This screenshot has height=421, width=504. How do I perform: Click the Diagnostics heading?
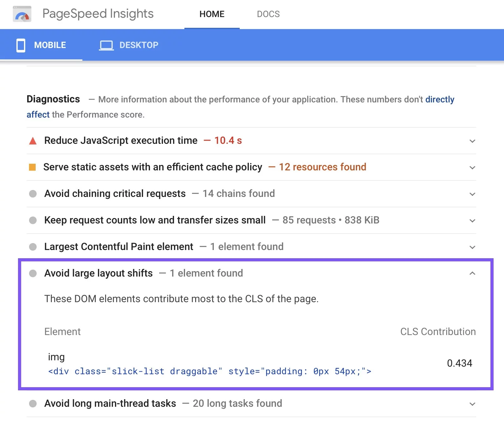coord(53,99)
